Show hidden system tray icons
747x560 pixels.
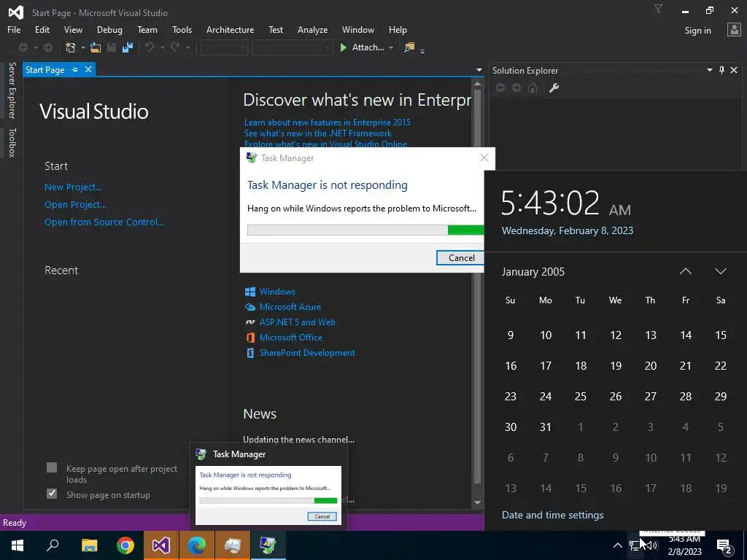tap(617, 545)
